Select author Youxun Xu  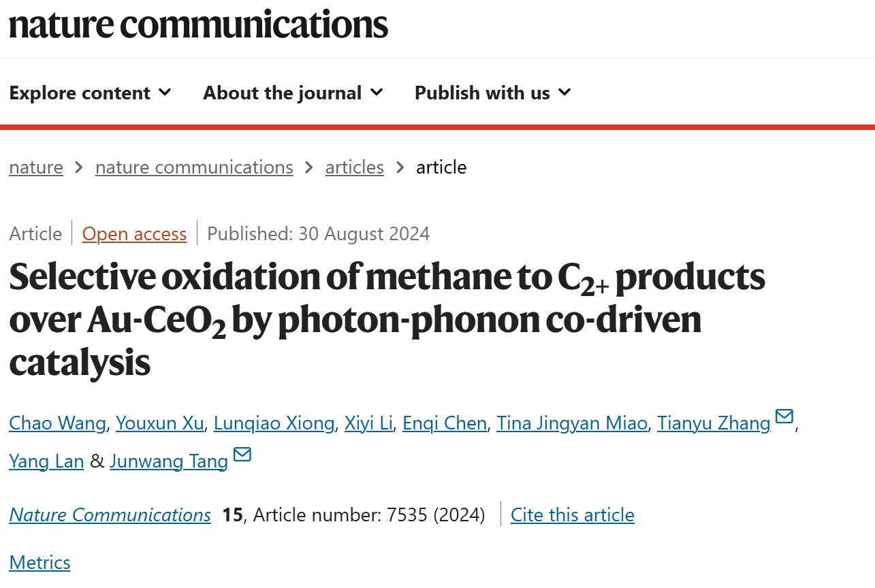[x=159, y=423]
